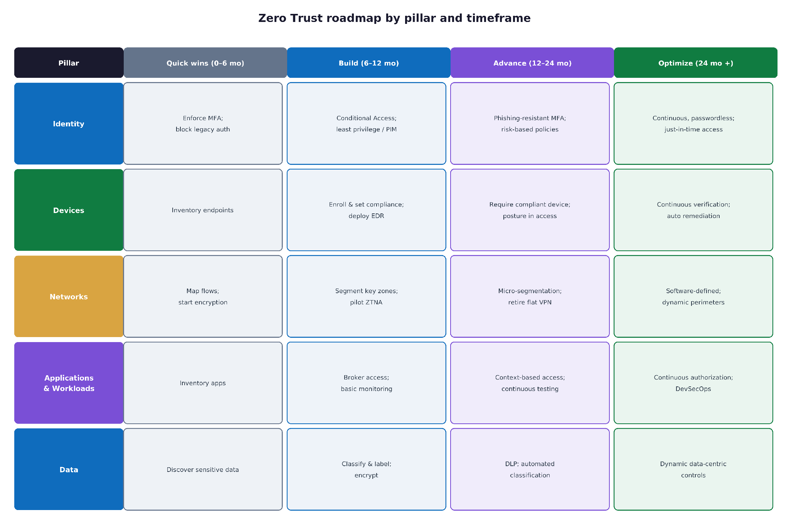Select 'Phishing-resistant MFA; risk-based policies' cell
789x532 pixels.
(530, 124)
